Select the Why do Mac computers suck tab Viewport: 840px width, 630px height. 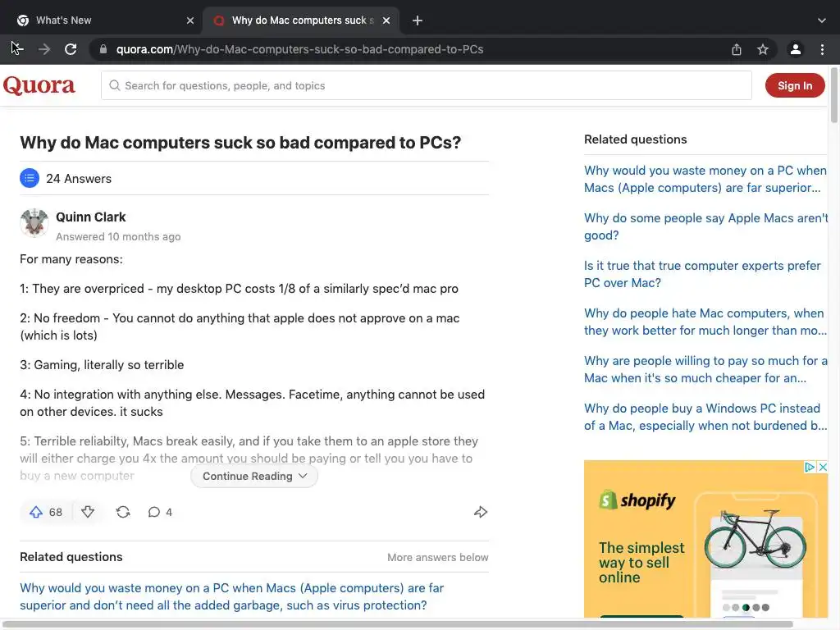pos(300,21)
